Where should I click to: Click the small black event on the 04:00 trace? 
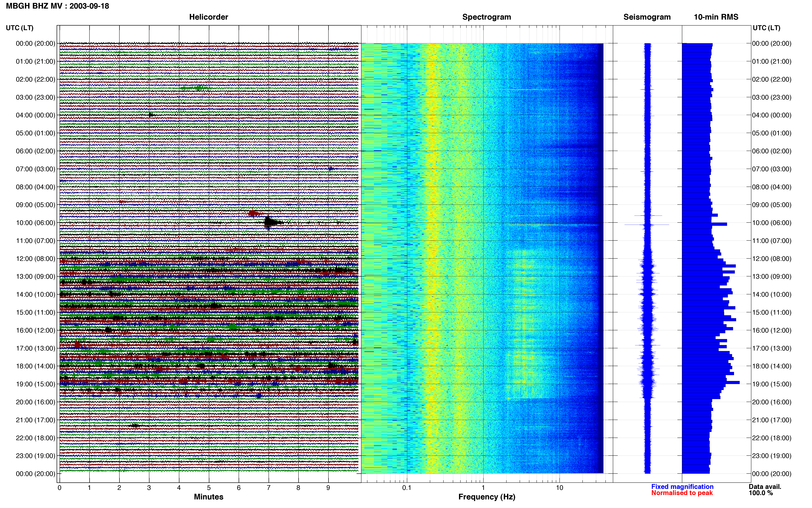click(152, 115)
